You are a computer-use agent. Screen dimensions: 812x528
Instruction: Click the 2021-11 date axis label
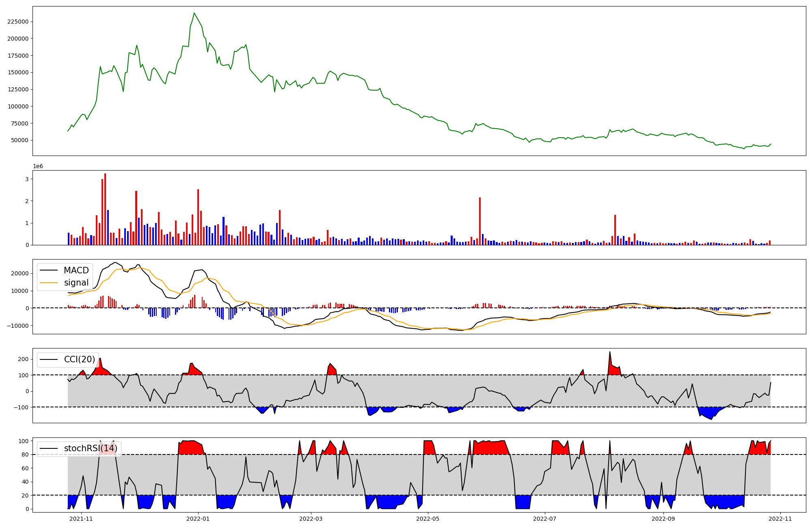(x=81, y=519)
